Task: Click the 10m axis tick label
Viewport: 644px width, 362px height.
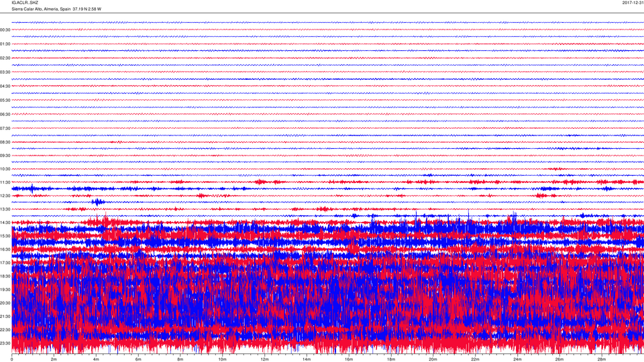Action: 222,359
